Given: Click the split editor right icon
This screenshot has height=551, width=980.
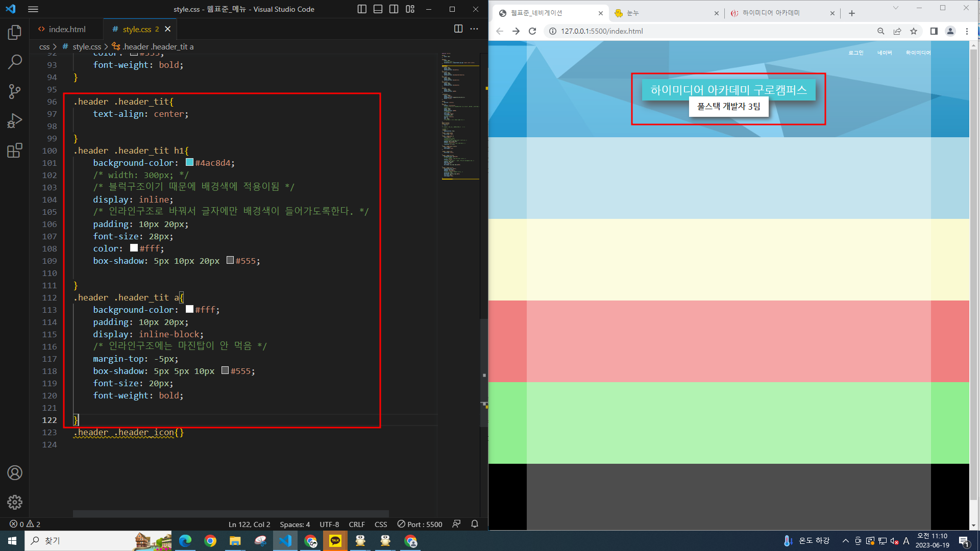Looking at the screenshot, I should 458,29.
